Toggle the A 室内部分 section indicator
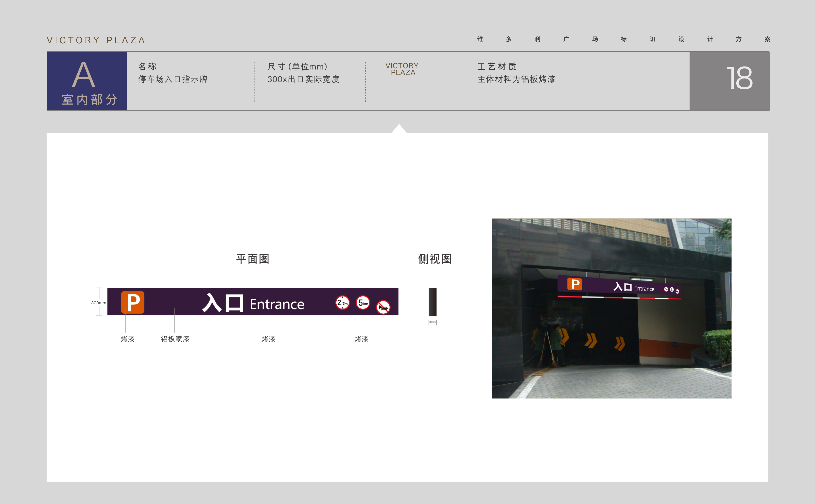This screenshot has height=504, width=815. tap(87, 81)
